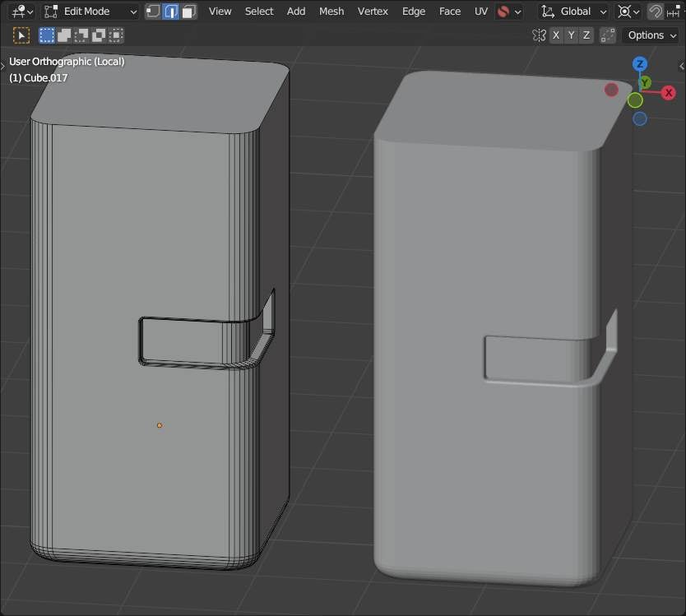Choose the Extend selection mode icon
686x616 pixels.
pos(64,35)
